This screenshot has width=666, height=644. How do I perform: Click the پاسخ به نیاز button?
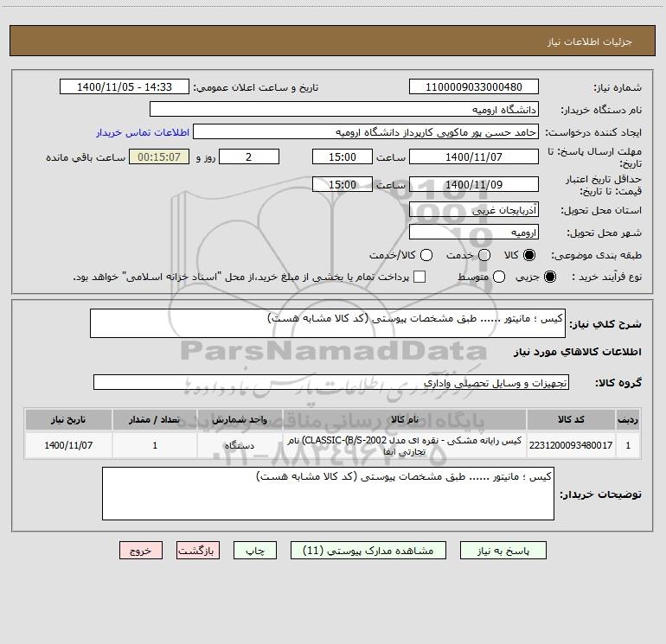503,550
